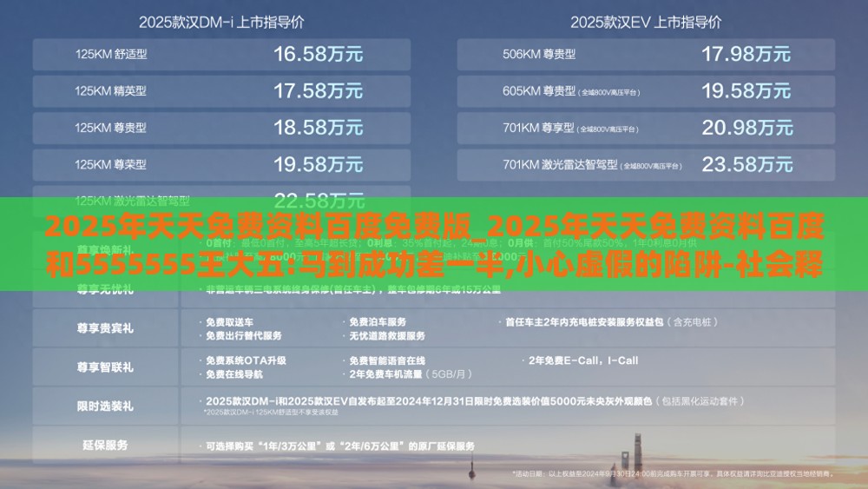Select the "125KM 尊贵型" model name
Screen dimensions: 868x489
coord(111,128)
